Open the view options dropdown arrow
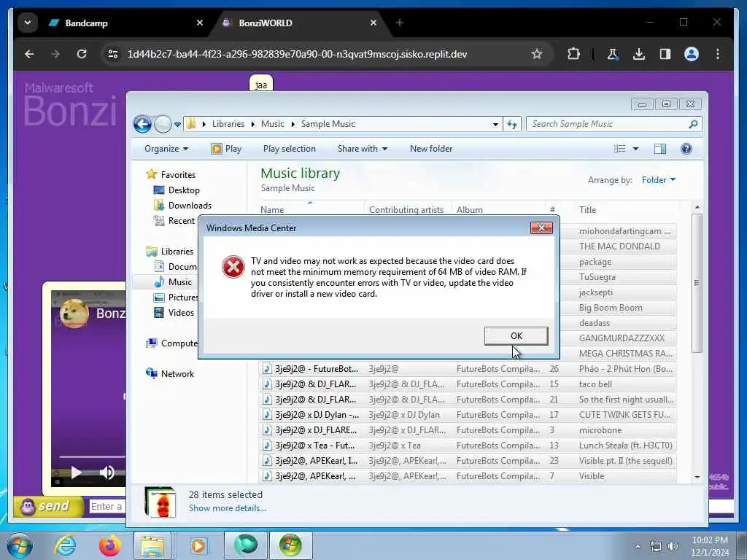This screenshot has width=747, height=560. click(635, 149)
